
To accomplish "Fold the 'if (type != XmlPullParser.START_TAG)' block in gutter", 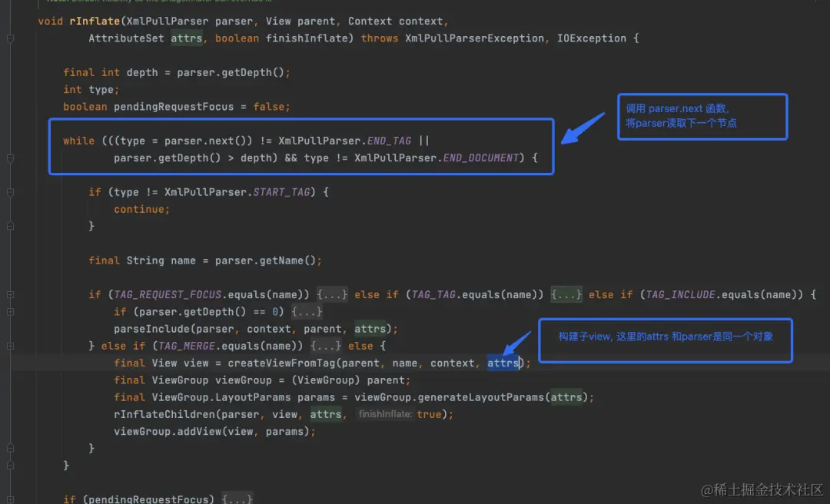I will (x=10, y=193).
